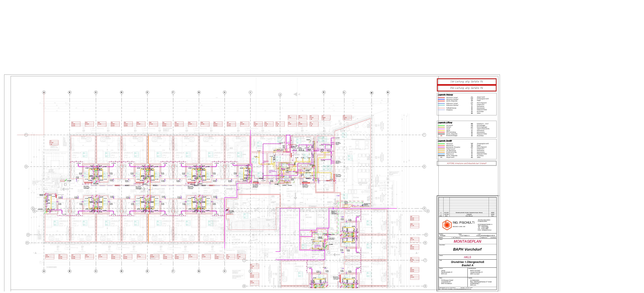The image size is (644, 293).
Task: Click the magenta Zuluft line sample
Action: click(x=441, y=129)
